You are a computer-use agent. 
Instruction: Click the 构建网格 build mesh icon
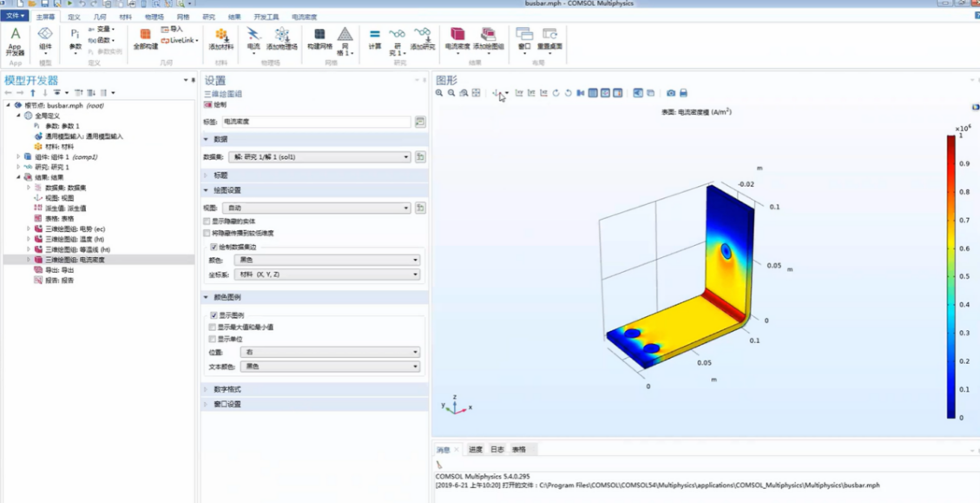(x=319, y=38)
